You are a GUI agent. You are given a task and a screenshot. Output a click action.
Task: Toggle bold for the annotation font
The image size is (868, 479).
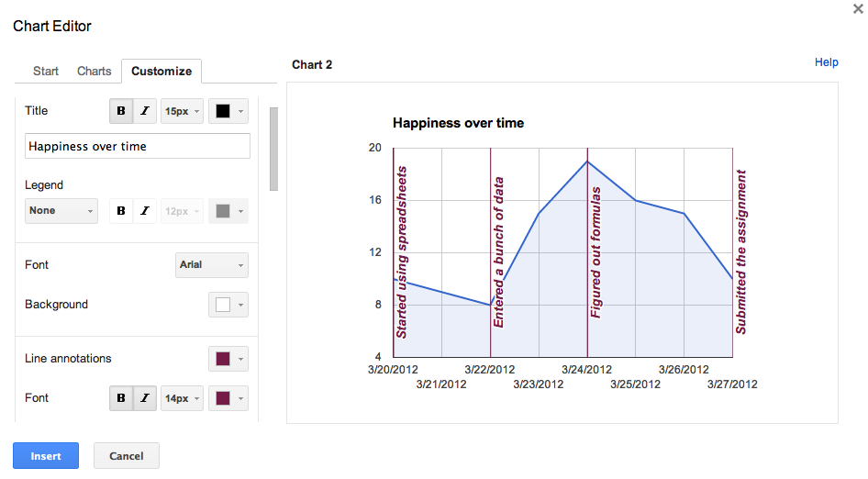click(x=121, y=398)
